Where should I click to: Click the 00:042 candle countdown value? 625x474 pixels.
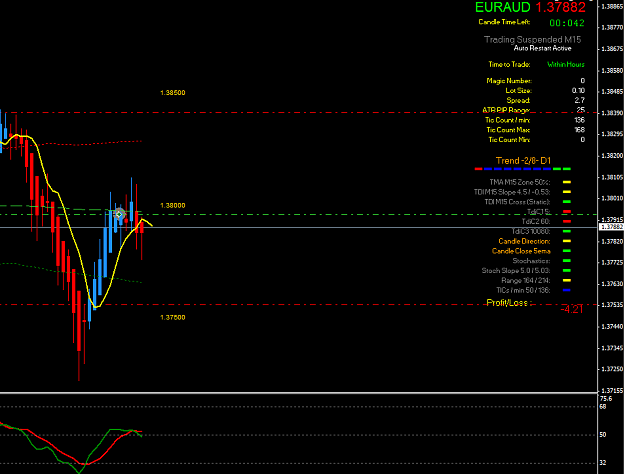tap(567, 23)
